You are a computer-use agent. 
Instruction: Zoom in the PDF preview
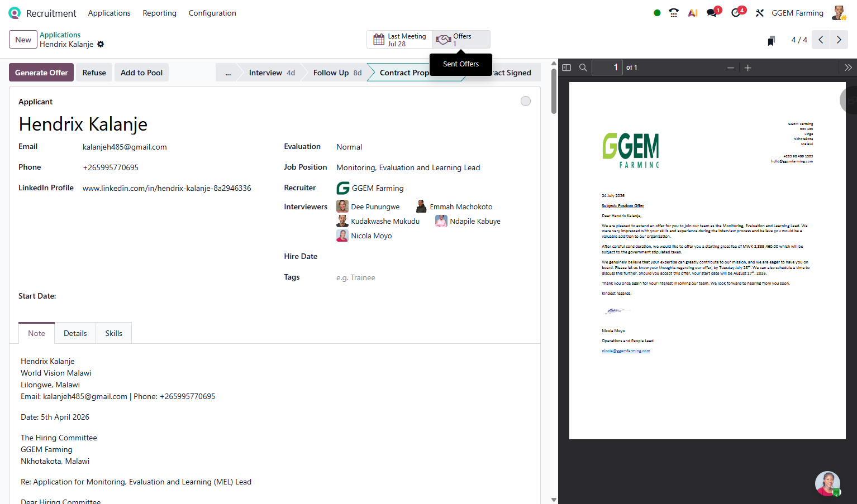point(748,68)
